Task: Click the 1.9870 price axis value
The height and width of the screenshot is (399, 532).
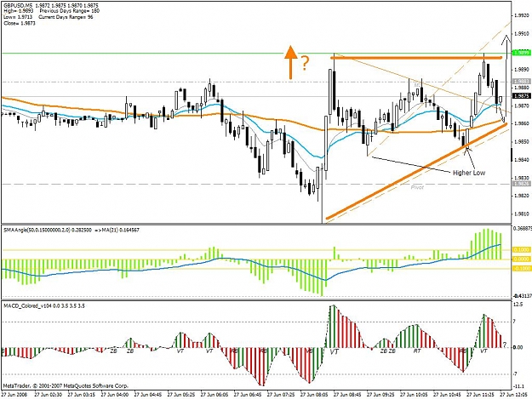Action: click(522, 105)
